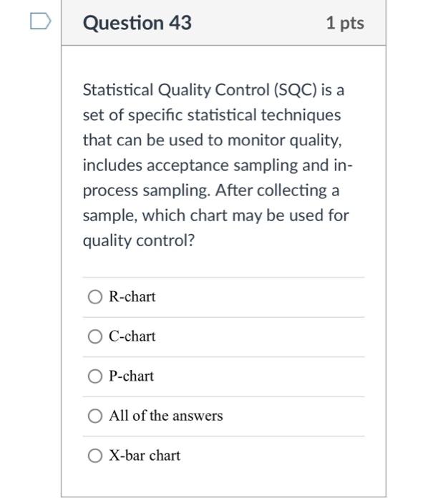
Task: Flag Question 43 using the flag icon
Action: pyautogui.click(x=40, y=21)
